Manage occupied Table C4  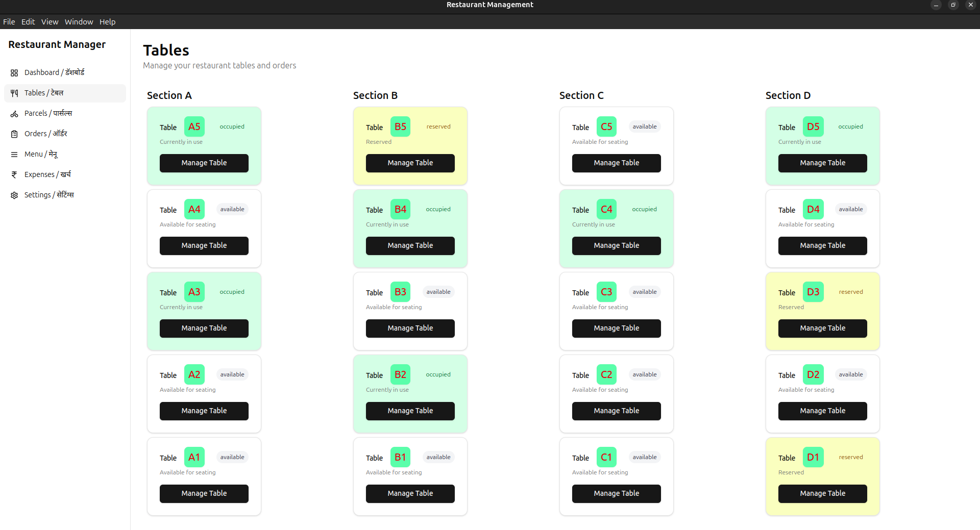tap(616, 245)
